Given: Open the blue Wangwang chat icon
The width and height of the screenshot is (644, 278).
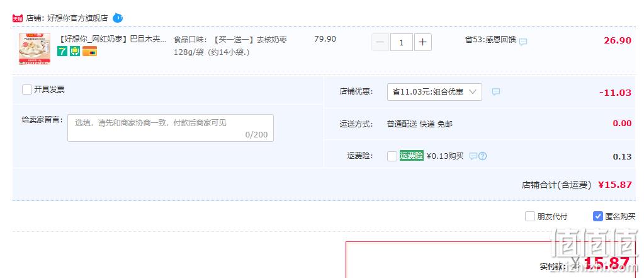Looking at the screenshot, I should point(118,18).
